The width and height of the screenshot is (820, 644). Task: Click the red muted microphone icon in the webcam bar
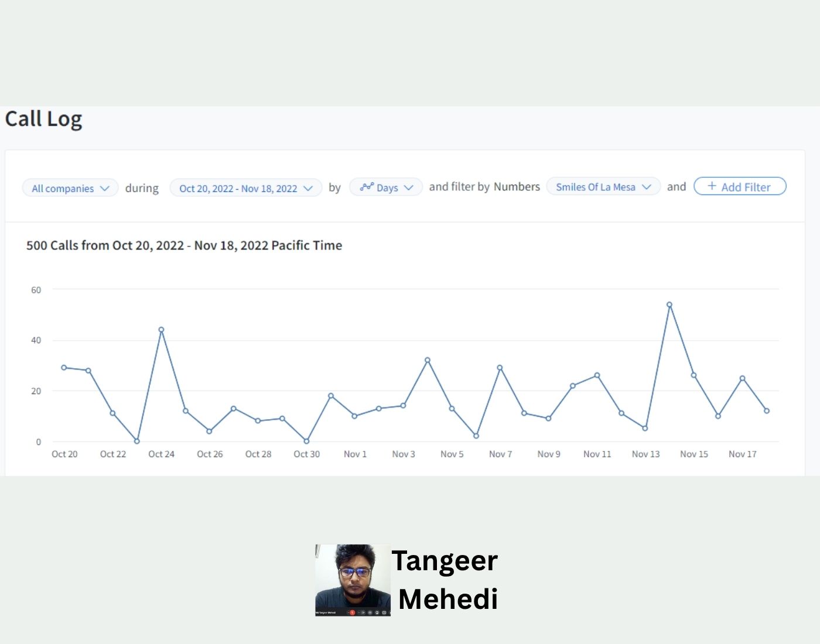pos(352,612)
